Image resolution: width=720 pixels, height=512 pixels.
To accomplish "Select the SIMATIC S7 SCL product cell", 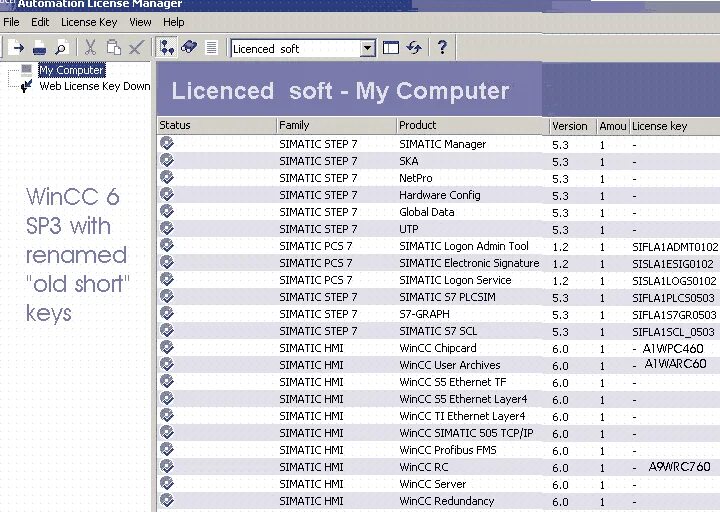I will tap(438, 331).
